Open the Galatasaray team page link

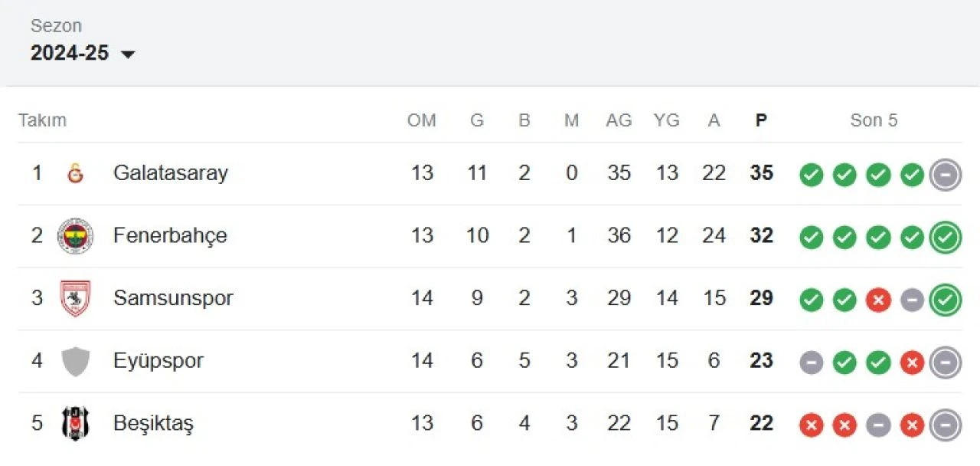(170, 173)
